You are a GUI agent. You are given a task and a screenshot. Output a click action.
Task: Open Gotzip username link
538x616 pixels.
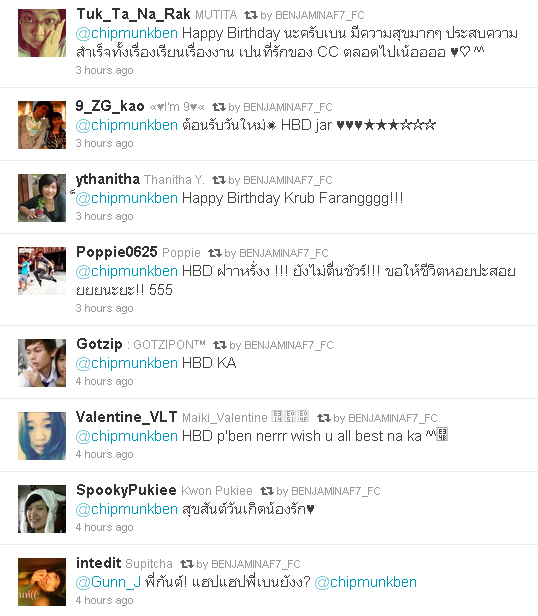[x=99, y=344]
